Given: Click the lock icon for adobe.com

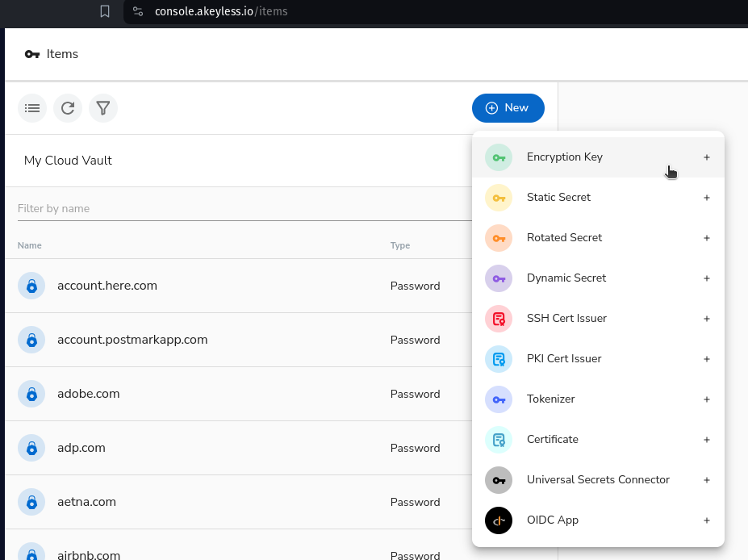Looking at the screenshot, I should (x=31, y=394).
